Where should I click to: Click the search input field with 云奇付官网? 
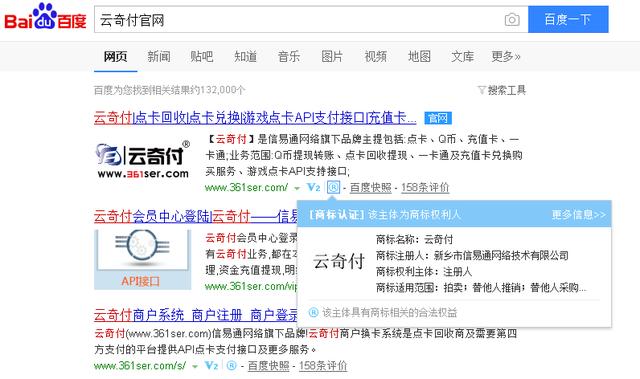(298, 20)
